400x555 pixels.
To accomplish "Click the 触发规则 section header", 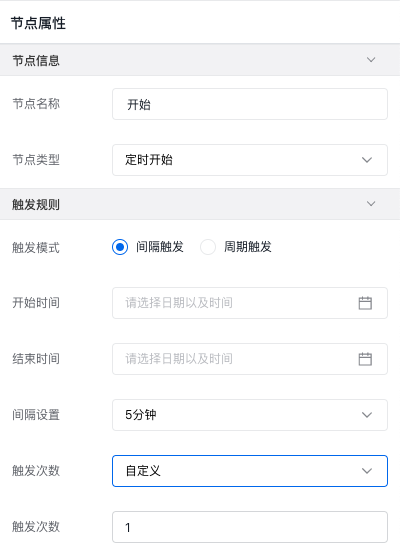I will [x=200, y=204].
